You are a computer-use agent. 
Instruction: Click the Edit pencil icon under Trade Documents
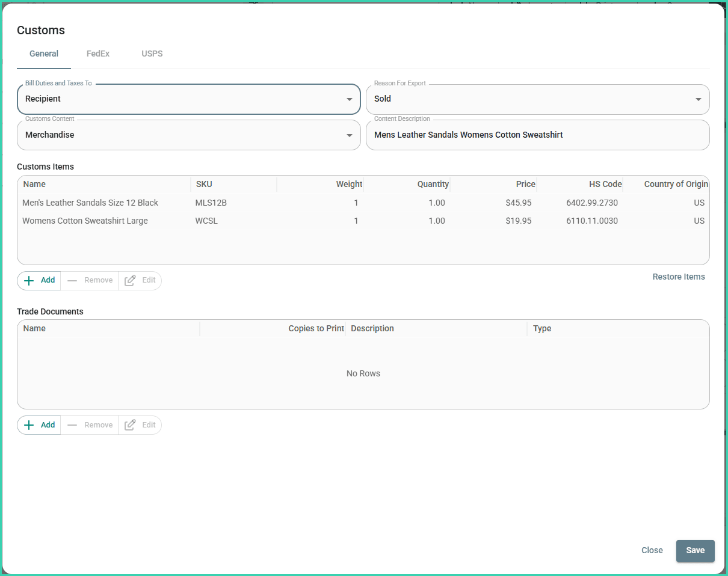click(130, 425)
